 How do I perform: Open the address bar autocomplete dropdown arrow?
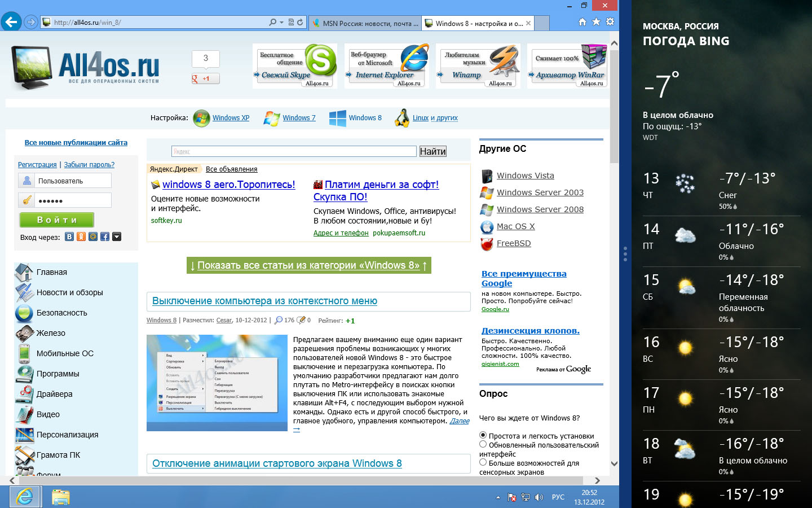(281, 23)
